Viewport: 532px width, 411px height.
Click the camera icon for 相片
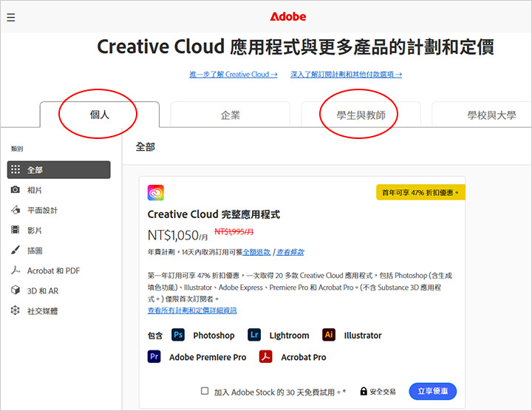point(16,189)
